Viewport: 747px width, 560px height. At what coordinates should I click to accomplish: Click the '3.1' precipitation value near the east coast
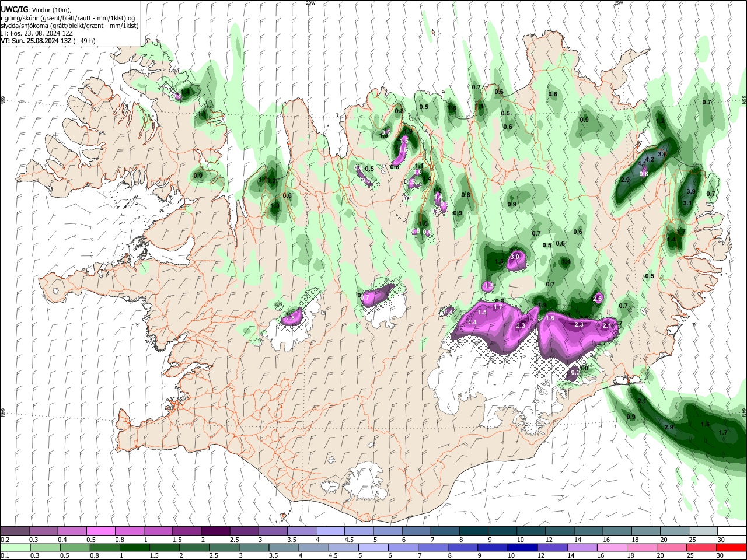[687, 203]
